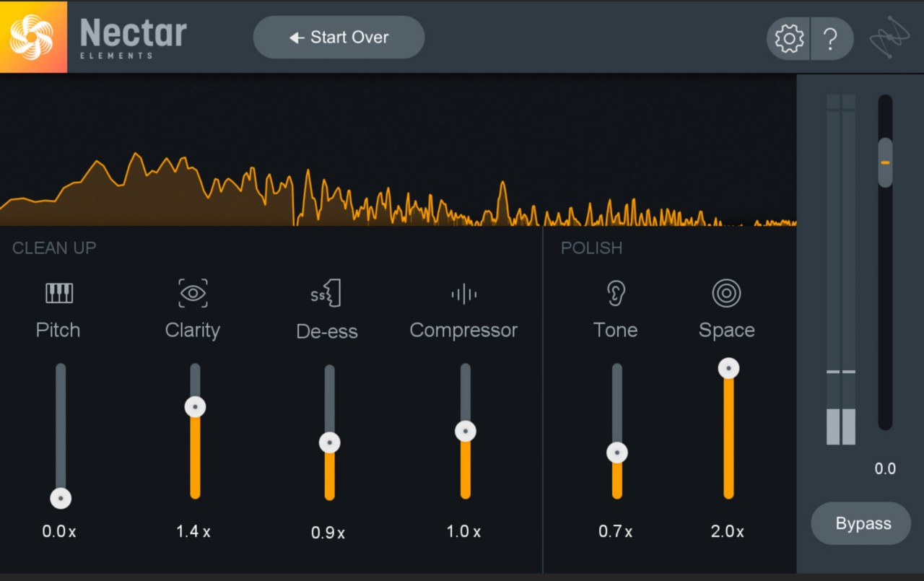The width and height of the screenshot is (924, 581).
Task: Click the Tone slider handle
Action: tap(617, 453)
